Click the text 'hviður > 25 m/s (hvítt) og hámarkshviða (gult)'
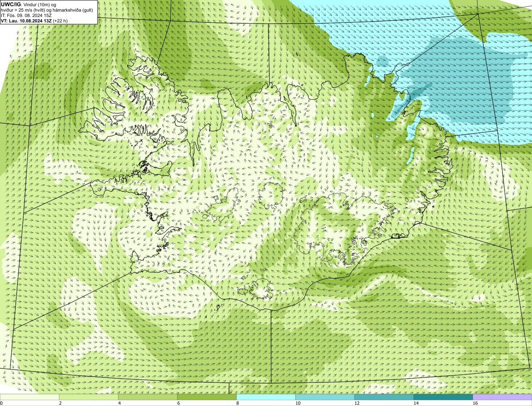The width and height of the screenshot is (532, 406). point(47,10)
